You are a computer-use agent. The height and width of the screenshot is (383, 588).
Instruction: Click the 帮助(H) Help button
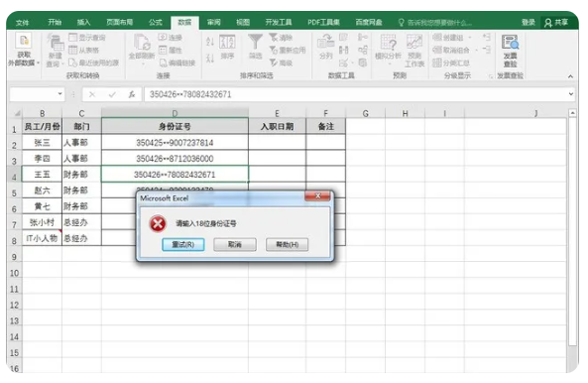pyautogui.click(x=287, y=244)
